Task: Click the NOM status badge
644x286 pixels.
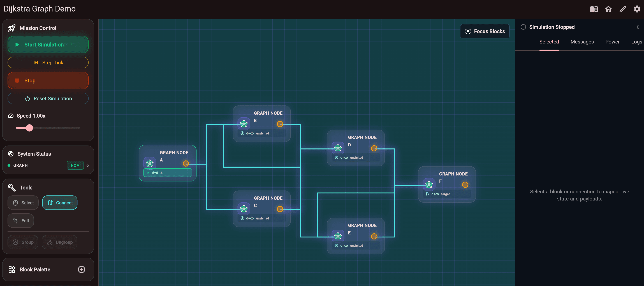Action: click(x=75, y=165)
